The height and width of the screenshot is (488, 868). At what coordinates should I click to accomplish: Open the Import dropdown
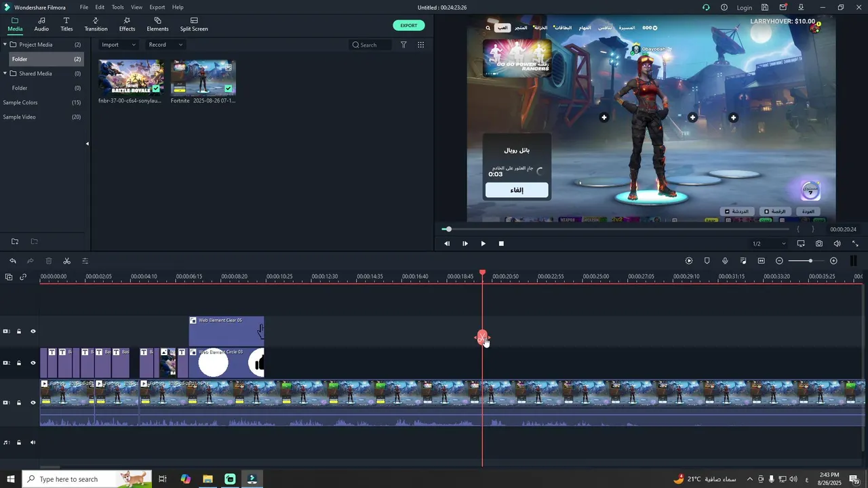point(119,45)
